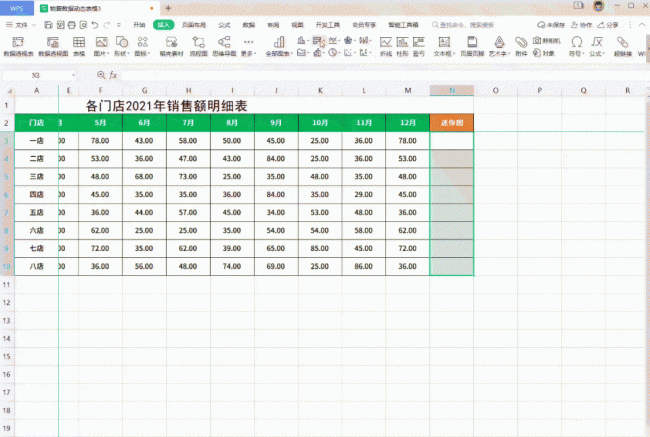The width and height of the screenshot is (650, 437).
Task: Collapse the ribbon with the chevron
Action: [642, 25]
